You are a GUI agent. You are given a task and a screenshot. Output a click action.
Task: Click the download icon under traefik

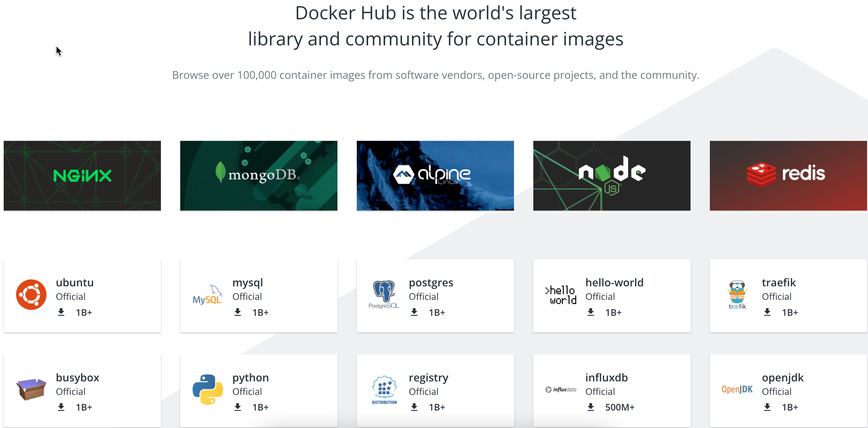(x=767, y=312)
